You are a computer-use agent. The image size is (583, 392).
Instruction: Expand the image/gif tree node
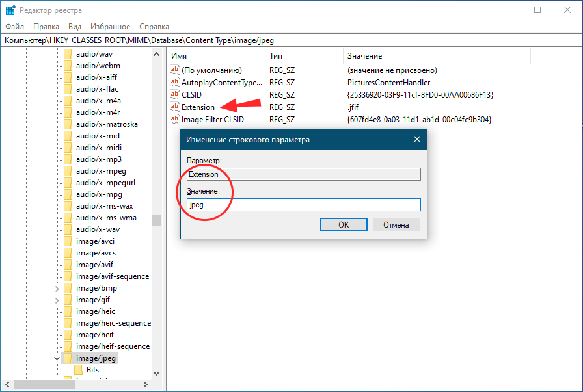click(x=57, y=300)
